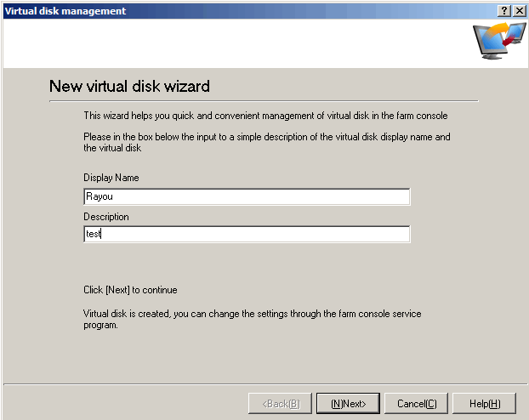Click the Display Name label
This screenshot has height=420, width=529.
(x=111, y=178)
